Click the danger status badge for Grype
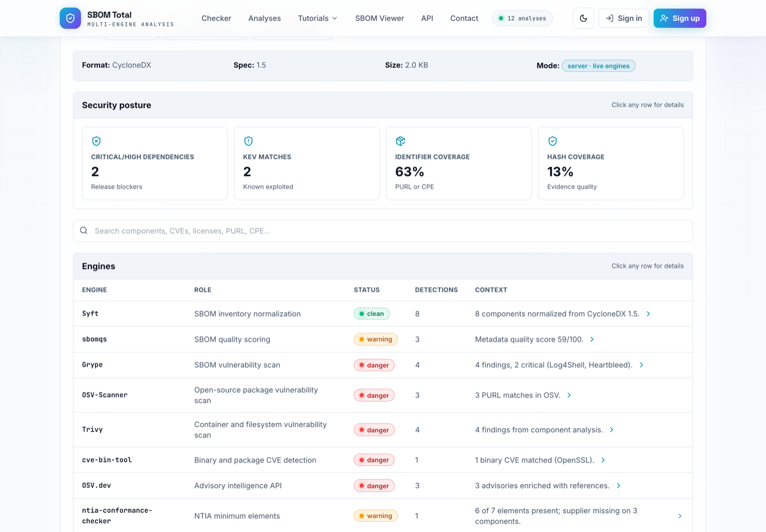Viewport: 766px width, 532px height. 374,365
